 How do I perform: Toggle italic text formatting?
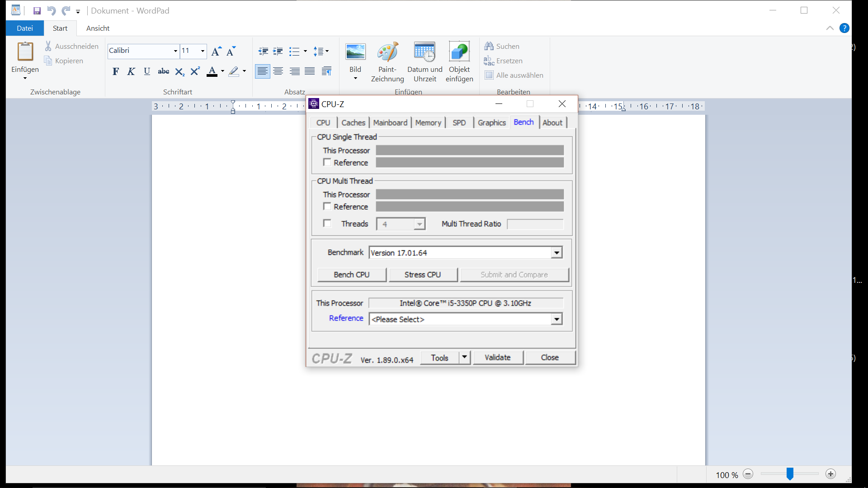[131, 71]
